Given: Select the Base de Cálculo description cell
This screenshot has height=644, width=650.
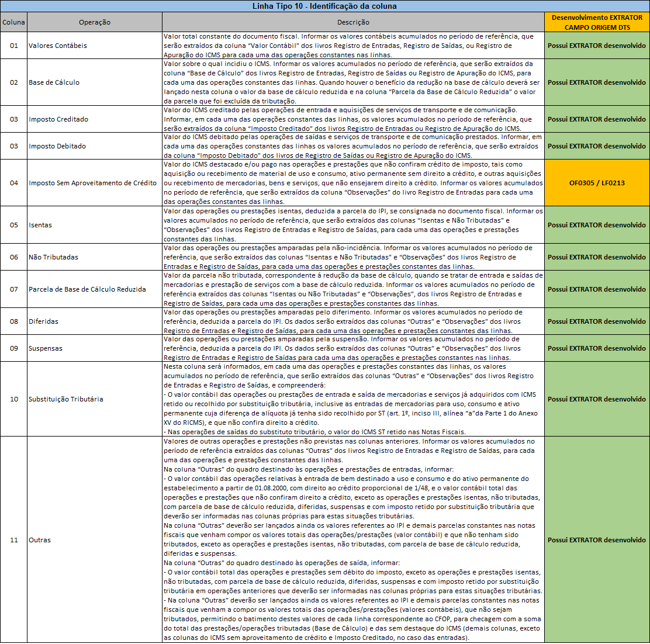Looking at the screenshot, I should point(353,82).
